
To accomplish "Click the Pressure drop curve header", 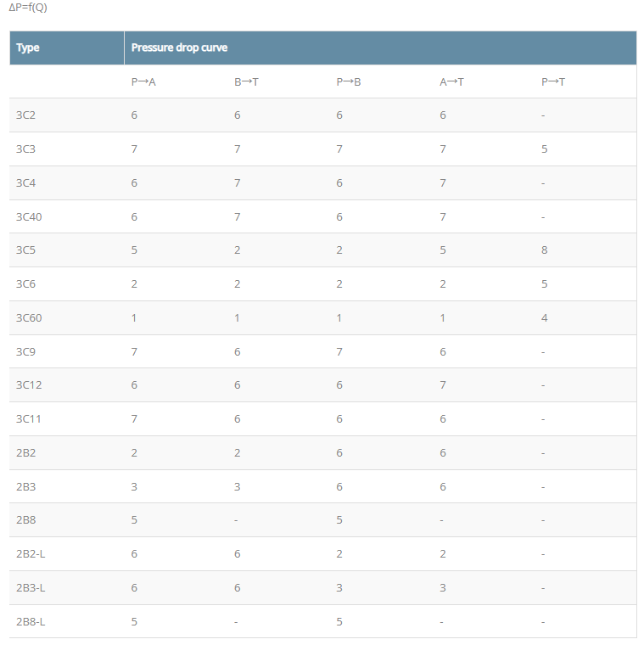I will coord(179,48).
